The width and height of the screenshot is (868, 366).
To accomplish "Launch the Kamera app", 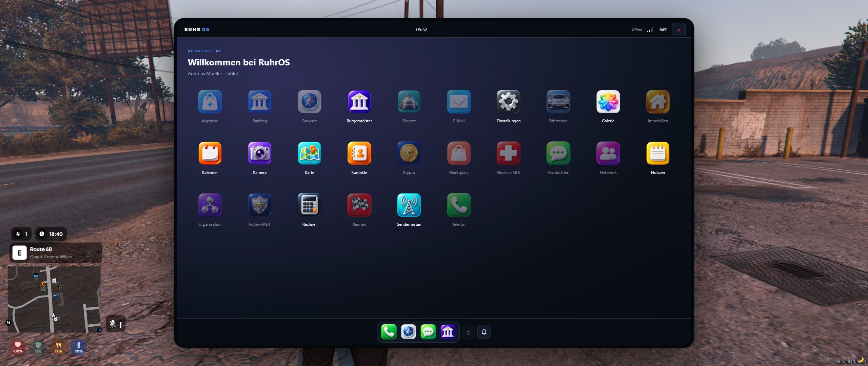I will click(x=260, y=153).
